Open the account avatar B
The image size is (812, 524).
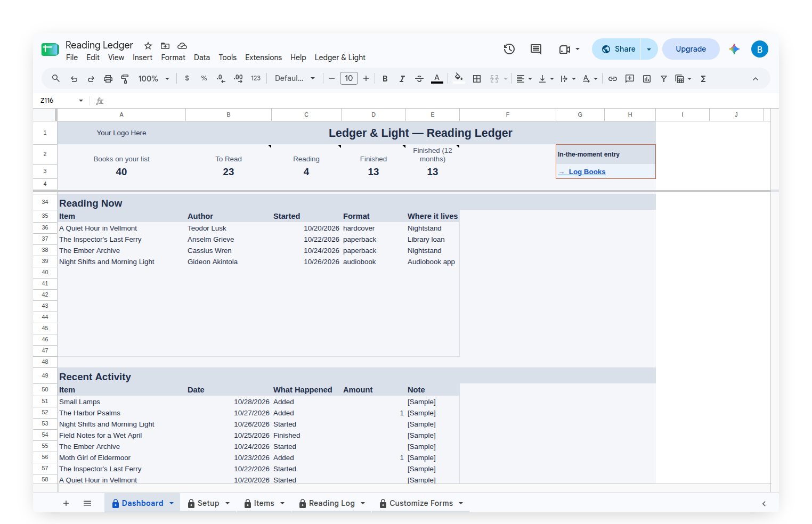[760, 49]
